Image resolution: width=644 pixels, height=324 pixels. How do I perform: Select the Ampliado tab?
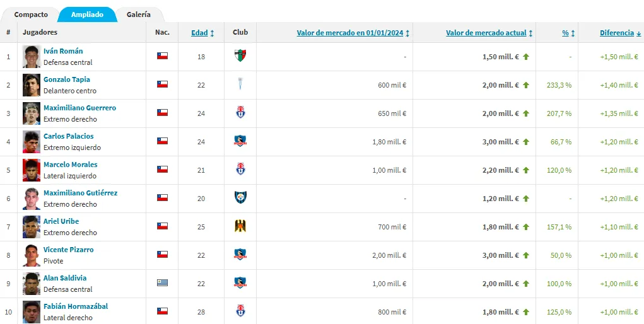(x=87, y=14)
